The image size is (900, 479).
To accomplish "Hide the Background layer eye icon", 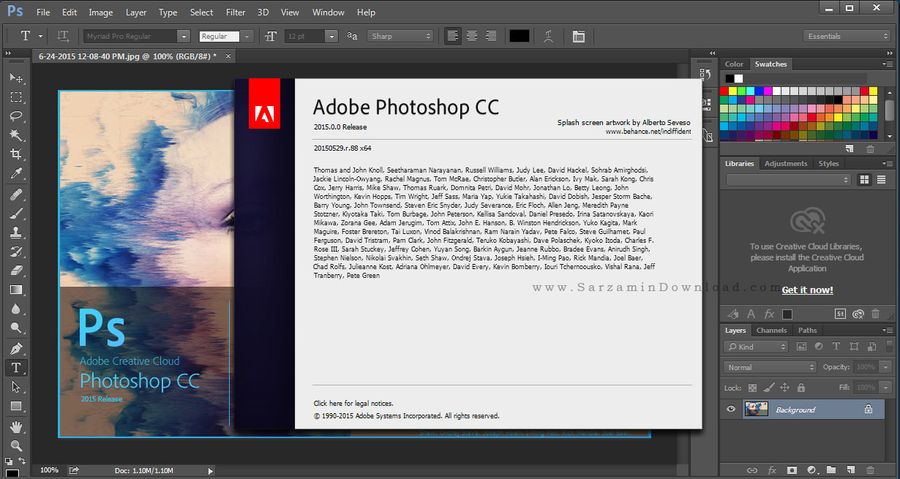I will [x=731, y=409].
